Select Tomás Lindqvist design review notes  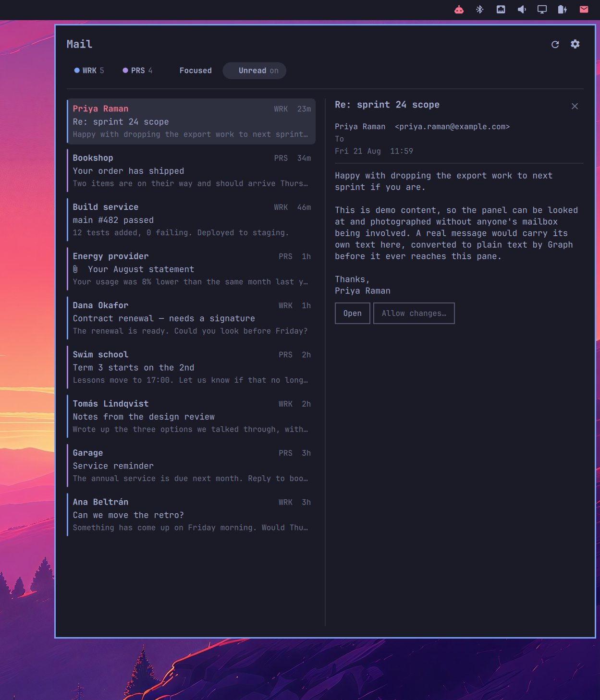tap(191, 416)
